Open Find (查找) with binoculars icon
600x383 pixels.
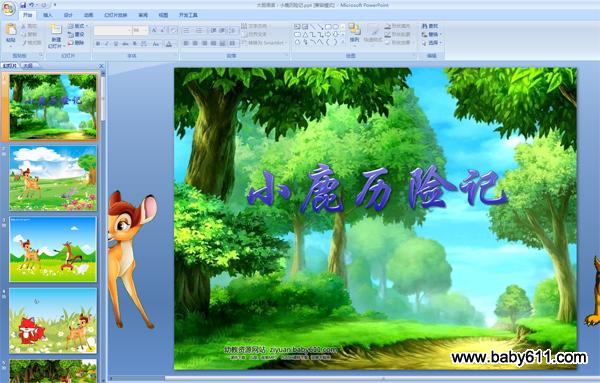(x=430, y=26)
